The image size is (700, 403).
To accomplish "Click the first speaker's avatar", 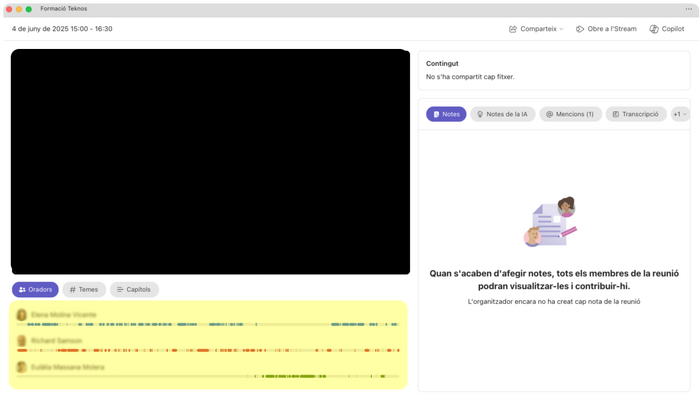I will (21, 315).
